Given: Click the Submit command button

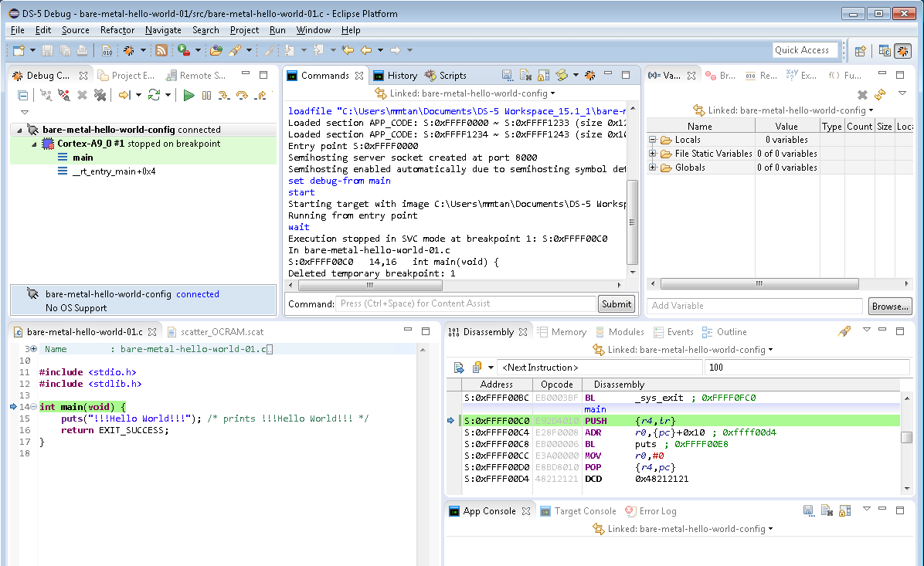Looking at the screenshot, I should [616, 303].
